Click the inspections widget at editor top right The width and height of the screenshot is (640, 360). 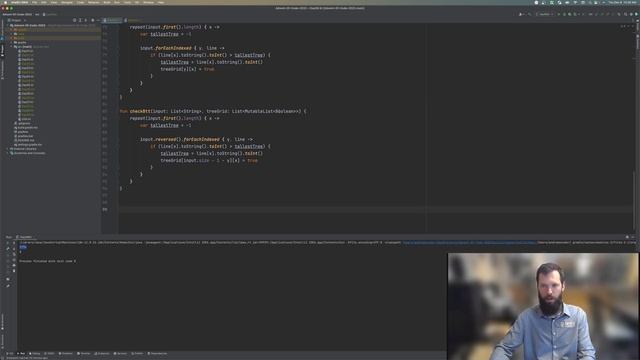(x=628, y=27)
